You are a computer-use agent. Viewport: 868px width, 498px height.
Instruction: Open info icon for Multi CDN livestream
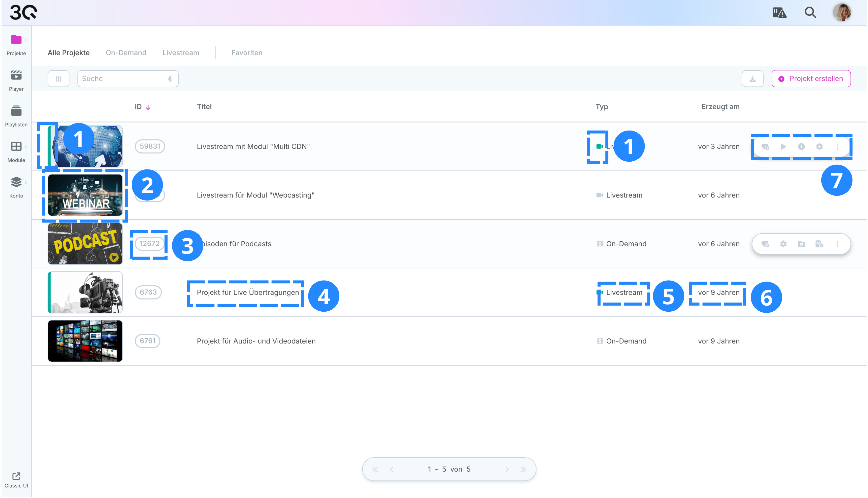pyautogui.click(x=801, y=147)
